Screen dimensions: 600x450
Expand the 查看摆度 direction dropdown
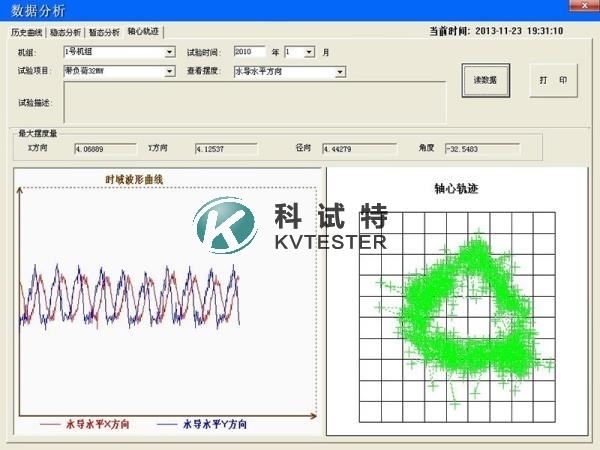tap(340, 71)
